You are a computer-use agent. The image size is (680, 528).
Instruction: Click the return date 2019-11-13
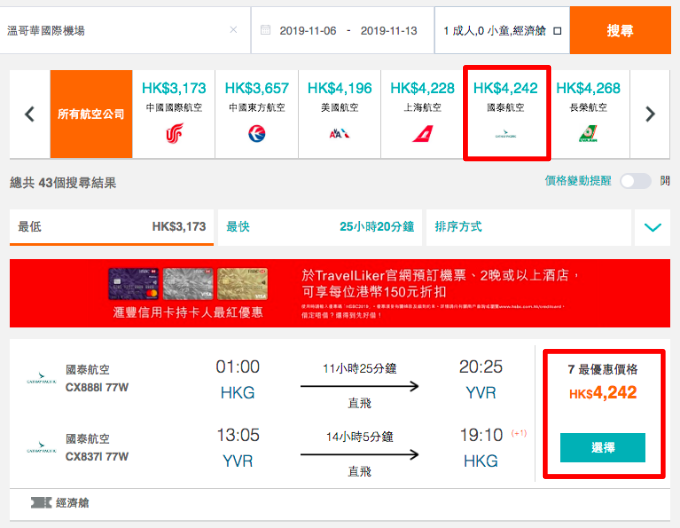point(389,31)
